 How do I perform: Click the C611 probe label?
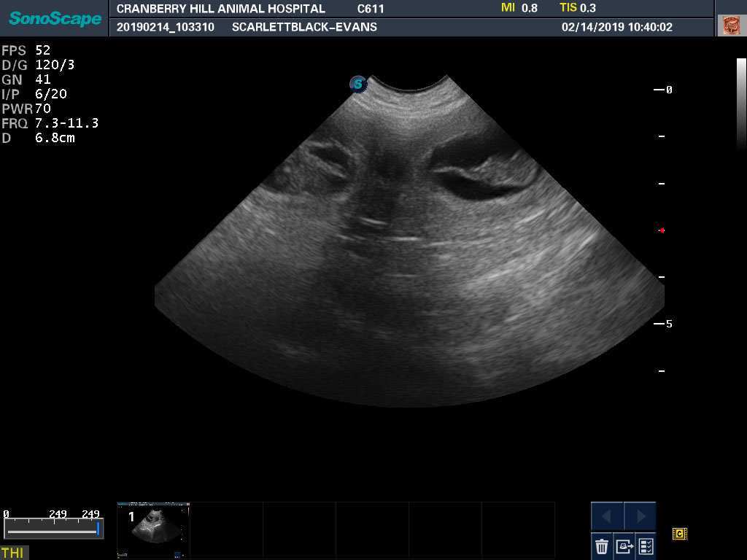tap(371, 9)
